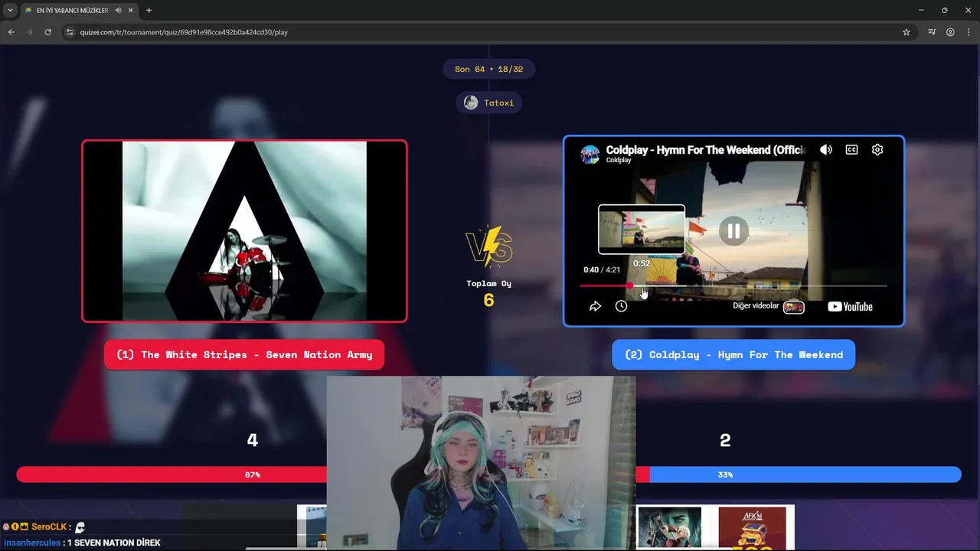Go back in browser history

coord(11,32)
